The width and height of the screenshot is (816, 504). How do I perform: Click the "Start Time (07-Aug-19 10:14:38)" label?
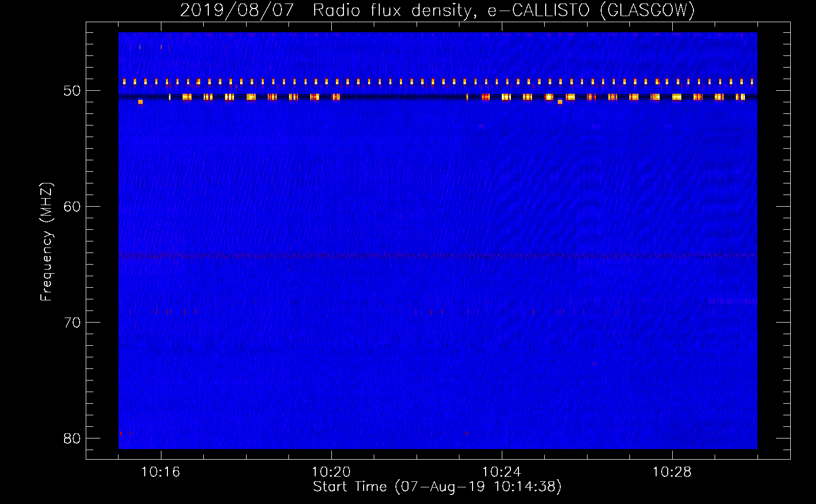(x=437, y=487)
